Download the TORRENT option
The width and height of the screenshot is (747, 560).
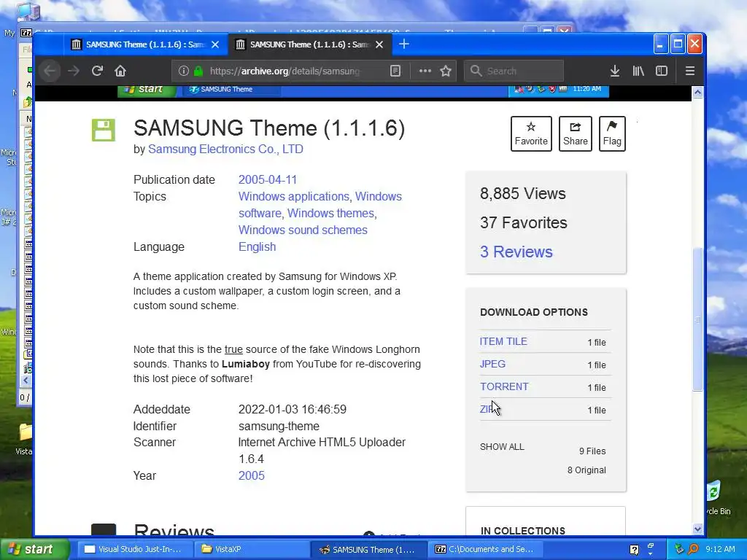coord(503,386)
